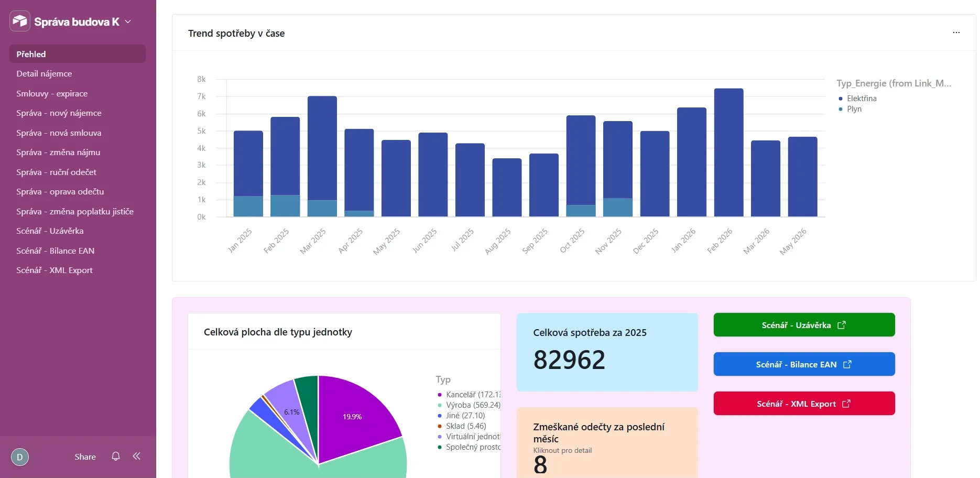The image size is (980, 478).
Task: Click external link icon on Bilance EAN button
Action: point(847,364)
